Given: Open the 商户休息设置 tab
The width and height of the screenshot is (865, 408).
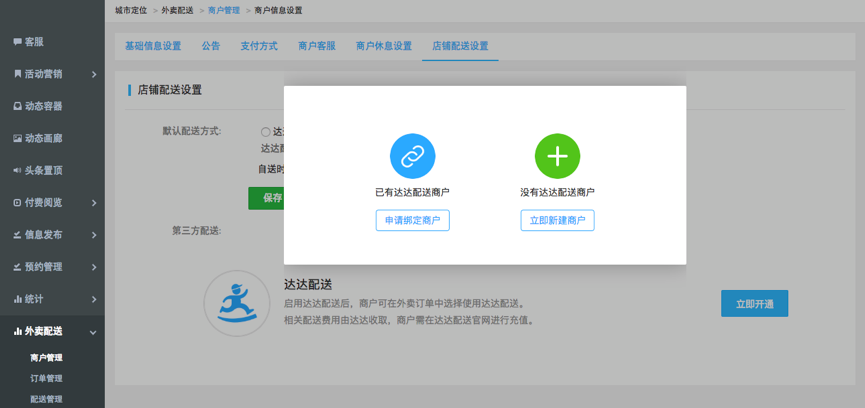Looking at the screenshot, I should click(384, 46).
